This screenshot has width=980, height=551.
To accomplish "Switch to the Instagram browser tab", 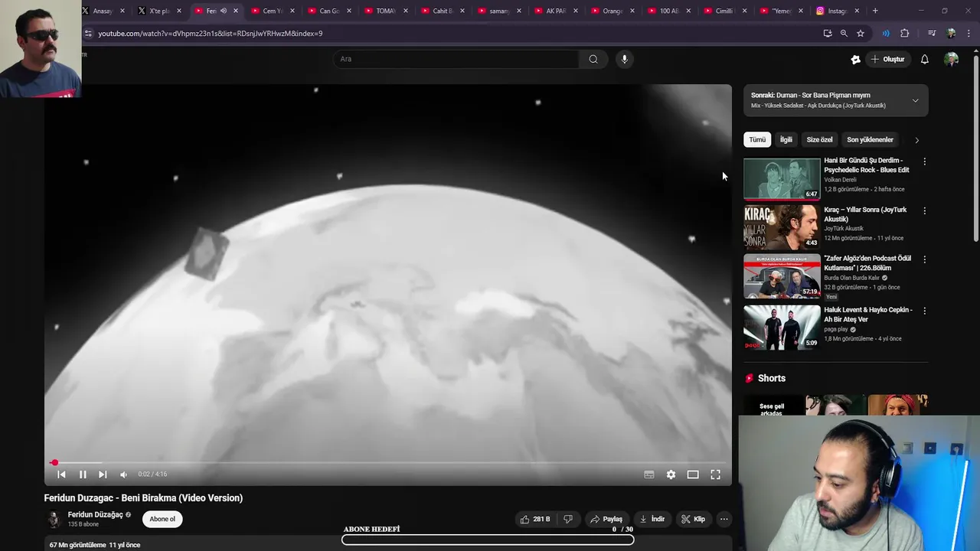I will click(836, 11).
